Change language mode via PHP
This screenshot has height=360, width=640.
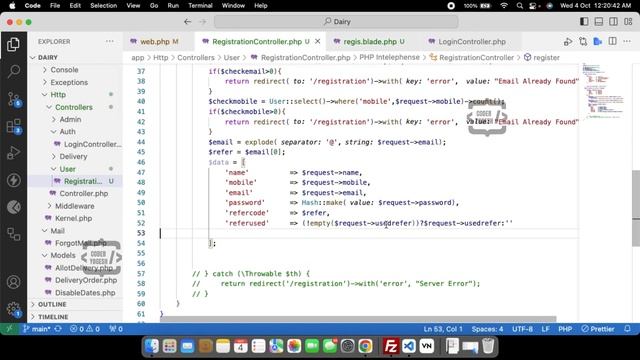(x=565, y=329)
